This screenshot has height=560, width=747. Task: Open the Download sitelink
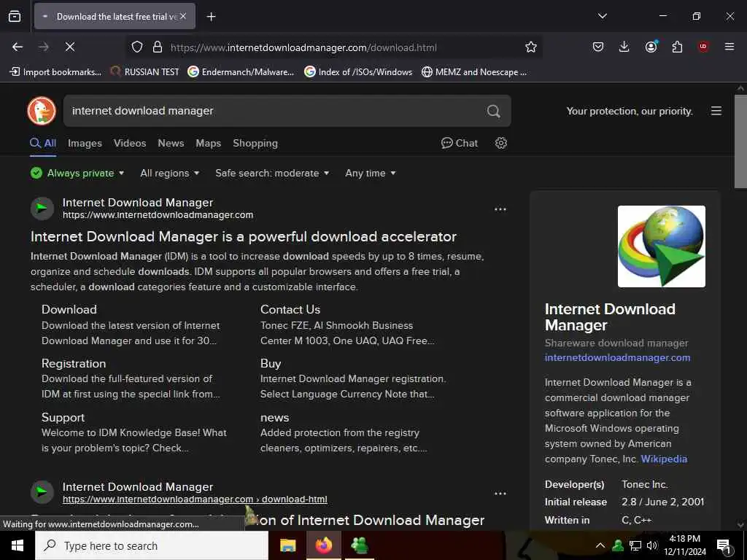click(x=69, y=309)
